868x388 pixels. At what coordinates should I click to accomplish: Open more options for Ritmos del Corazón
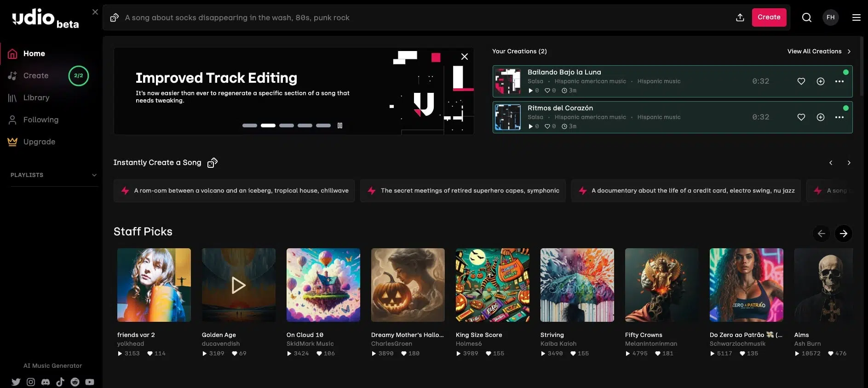tap(839, 117)
